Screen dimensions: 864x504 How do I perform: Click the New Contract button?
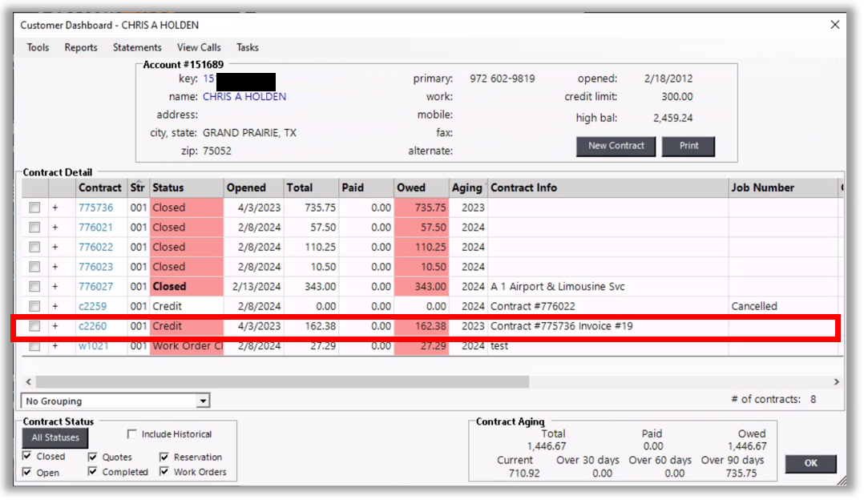pyautogui.click(x=616, y=146)
